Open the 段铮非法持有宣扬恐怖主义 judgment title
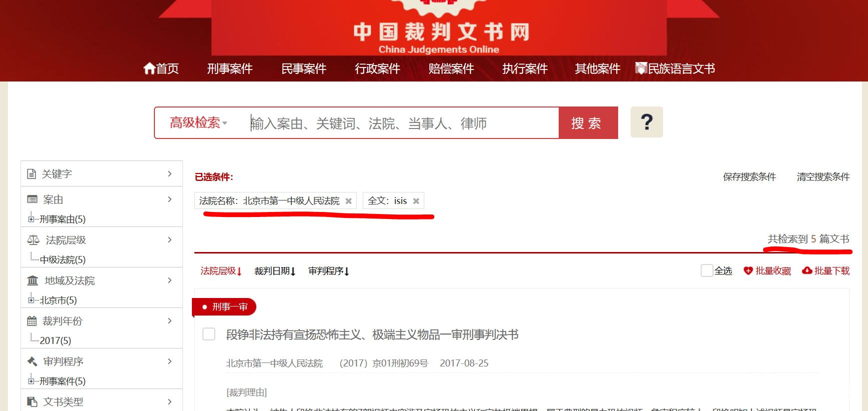 coord(372,334)
